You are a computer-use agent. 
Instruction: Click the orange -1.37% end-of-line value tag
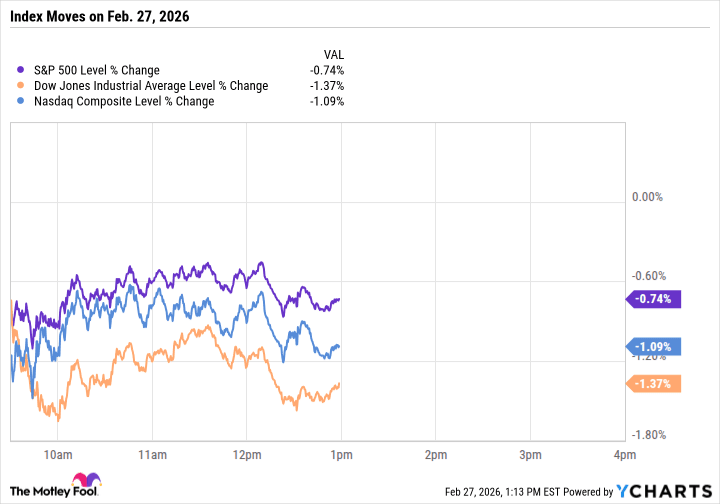pyautogui.click(x=653, y=384)
